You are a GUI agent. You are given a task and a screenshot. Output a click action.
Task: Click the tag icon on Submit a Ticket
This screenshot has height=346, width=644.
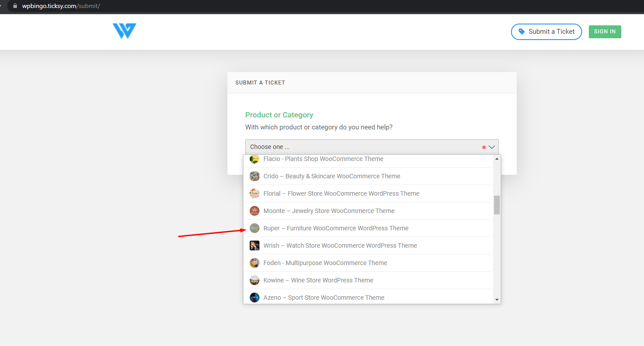(x=522, y=32)
